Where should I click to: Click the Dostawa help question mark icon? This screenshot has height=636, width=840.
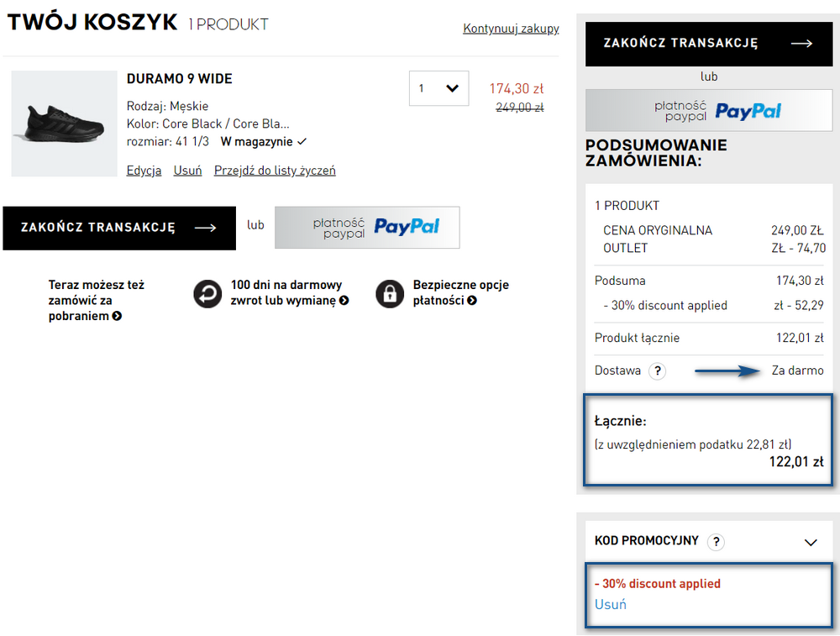(x=658, y=371)
